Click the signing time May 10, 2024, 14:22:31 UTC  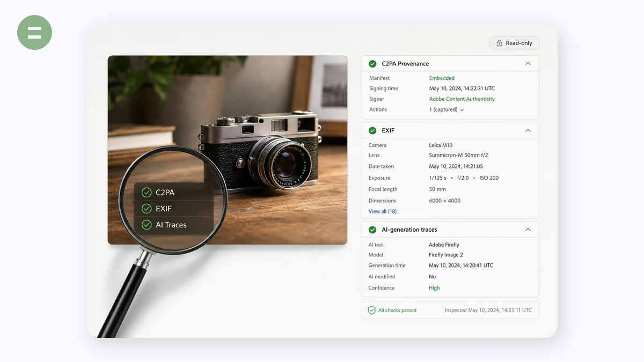[x=462, y=88]
